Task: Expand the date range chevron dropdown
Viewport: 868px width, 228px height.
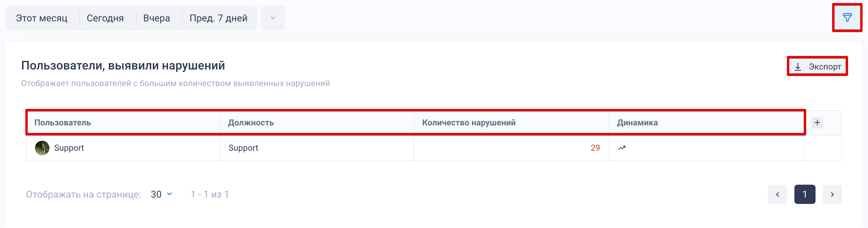Action: tap(273, 18)
